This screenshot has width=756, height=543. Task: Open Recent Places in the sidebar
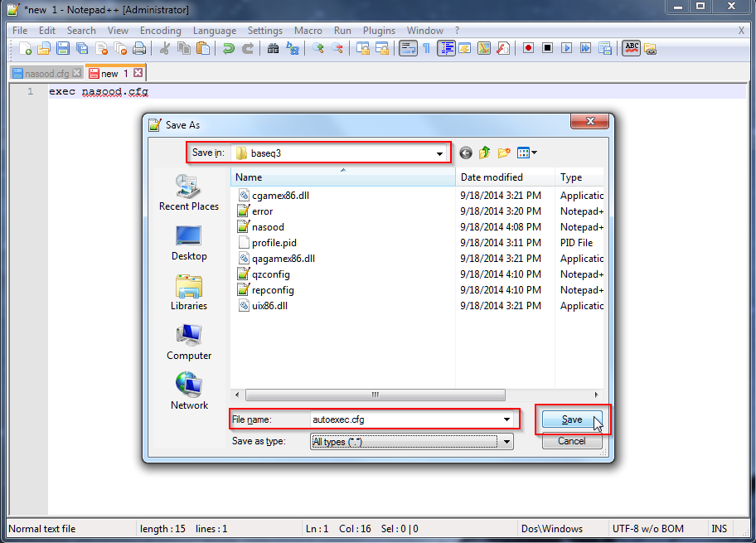pos(189,192)
